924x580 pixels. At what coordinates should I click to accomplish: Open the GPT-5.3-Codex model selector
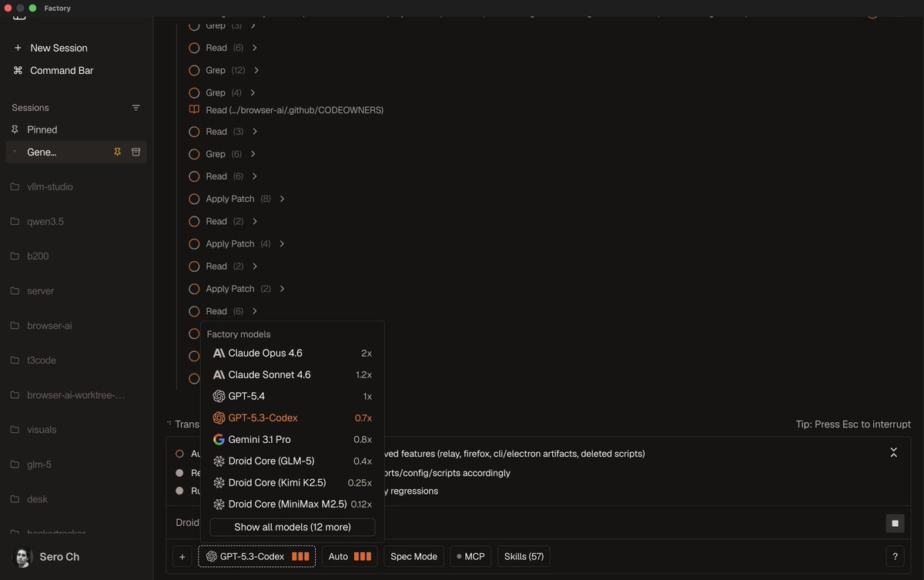click(x=257, y=557)
